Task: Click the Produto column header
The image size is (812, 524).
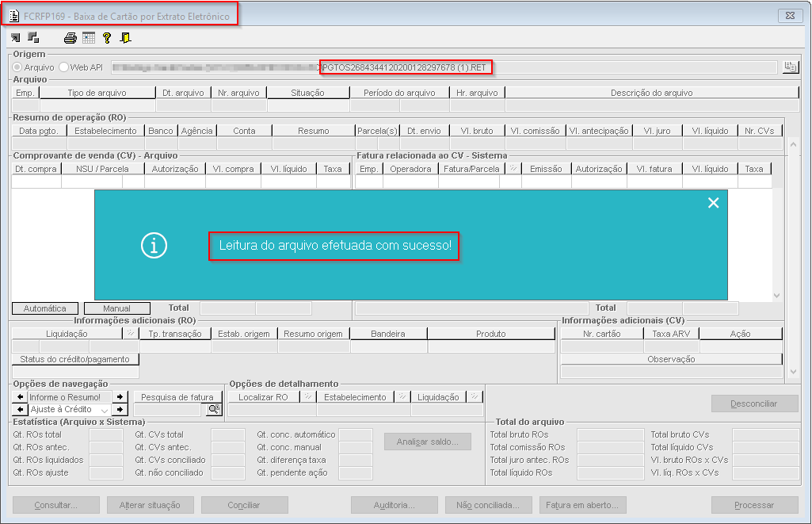Action: tap(491, 334)
